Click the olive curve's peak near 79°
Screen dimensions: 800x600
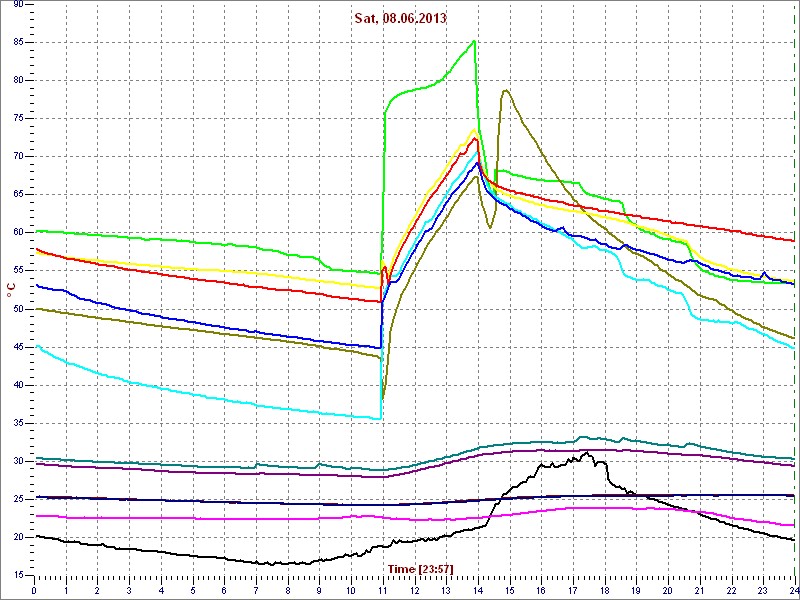(x=505, y=90)
